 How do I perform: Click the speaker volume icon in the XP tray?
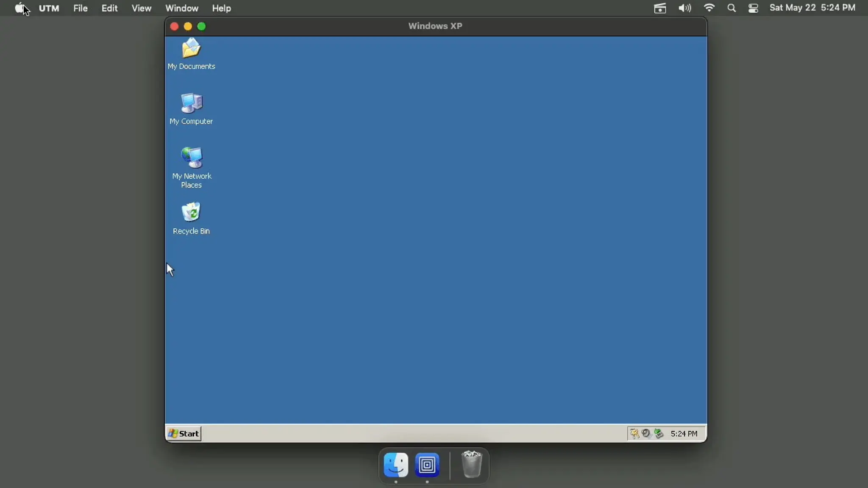coord(646,434)
